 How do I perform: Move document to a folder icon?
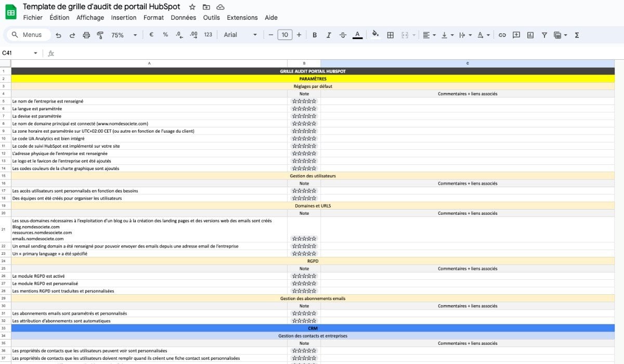tap(206, 7)
